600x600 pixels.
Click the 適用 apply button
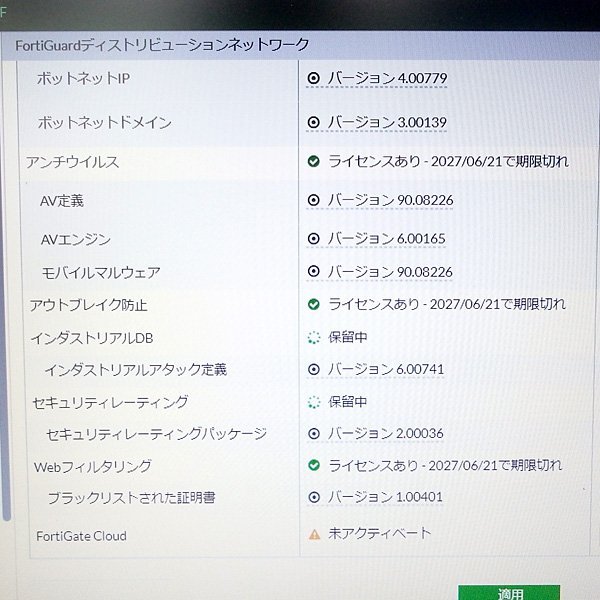point(509,592)
